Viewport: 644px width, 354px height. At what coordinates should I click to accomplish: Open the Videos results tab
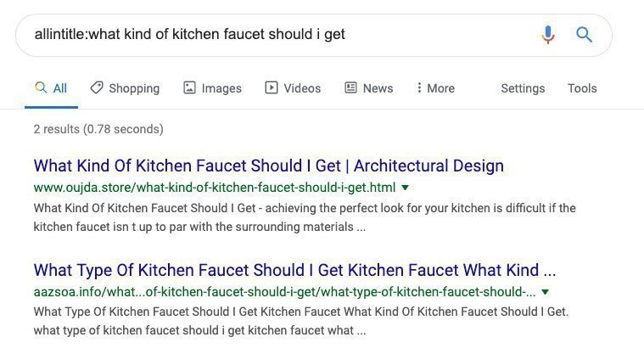coord(293,88)
